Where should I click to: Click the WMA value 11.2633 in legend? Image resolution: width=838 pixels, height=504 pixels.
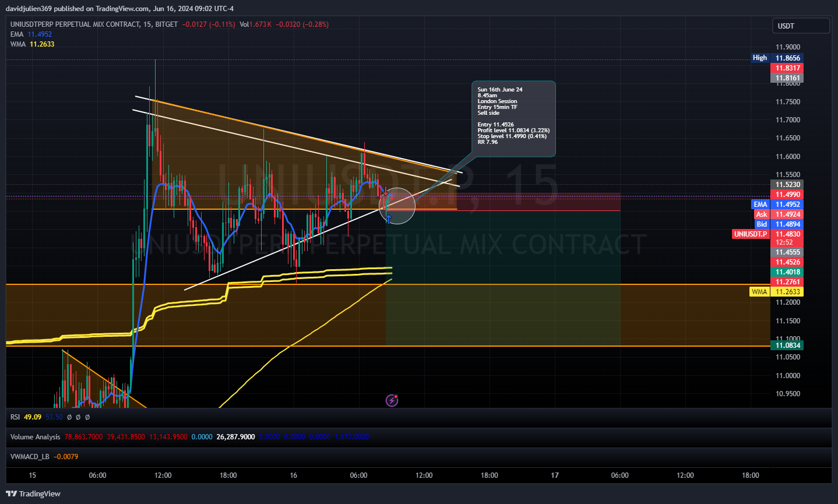pos(42,44)
